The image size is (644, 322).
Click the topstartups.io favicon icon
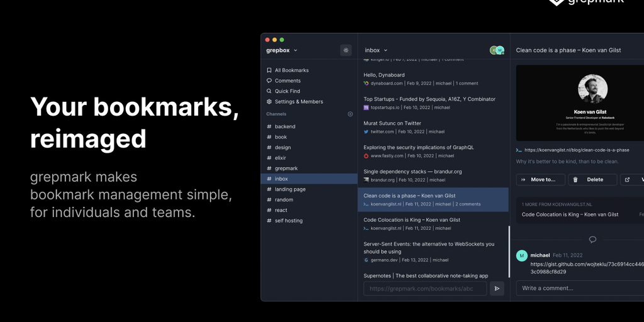click(366, 108)
